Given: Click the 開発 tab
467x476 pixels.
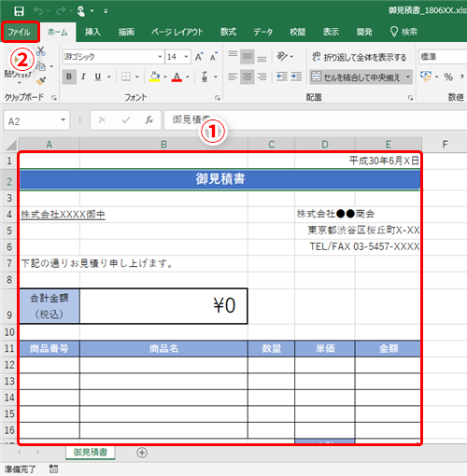Looking at the screenshot, I should 364,32.
